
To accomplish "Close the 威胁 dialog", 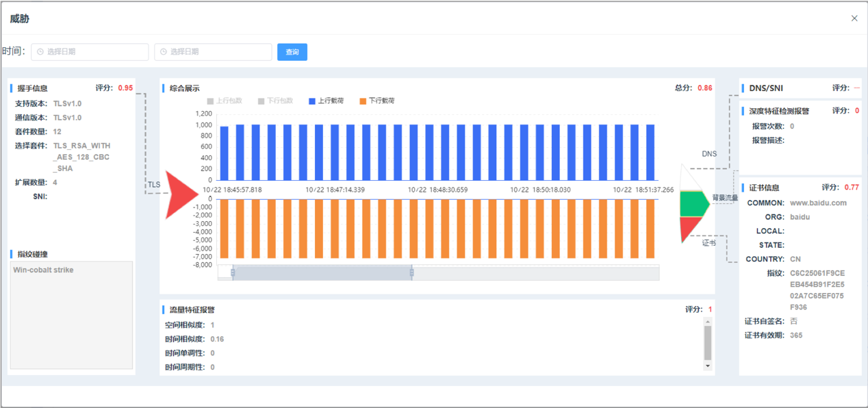I will pos(854,18).
